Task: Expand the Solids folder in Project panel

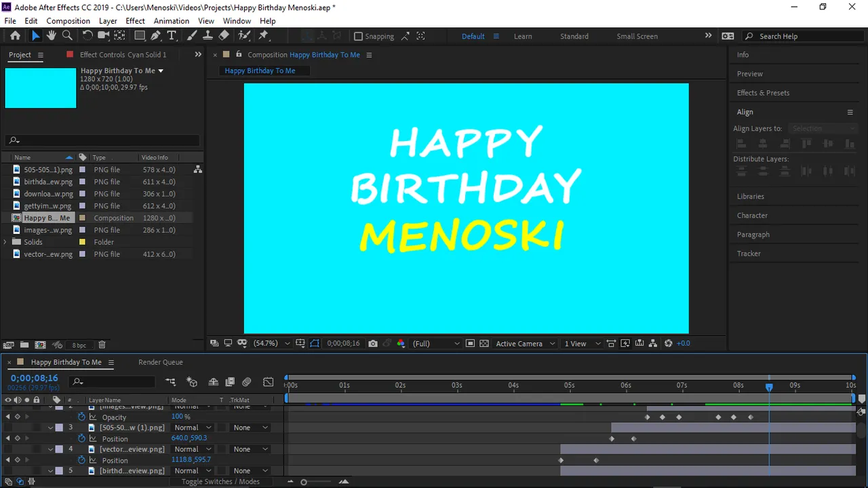Action: (x=5, y=242)
